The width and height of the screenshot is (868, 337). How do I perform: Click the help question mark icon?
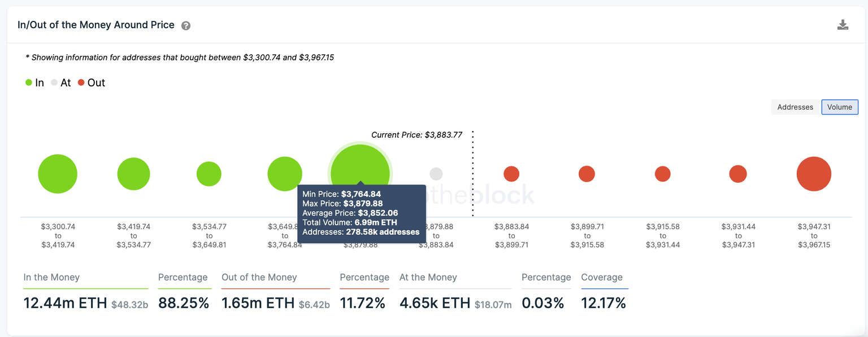186,26
